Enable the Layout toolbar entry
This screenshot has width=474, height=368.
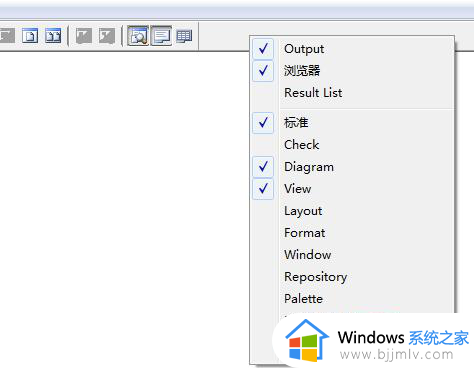coord(353,211)
